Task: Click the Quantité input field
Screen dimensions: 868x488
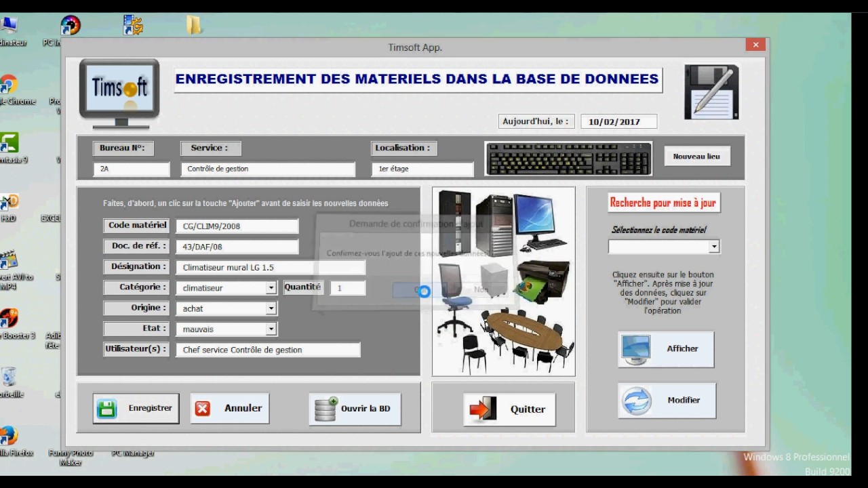Action: [x=348, y=288]
